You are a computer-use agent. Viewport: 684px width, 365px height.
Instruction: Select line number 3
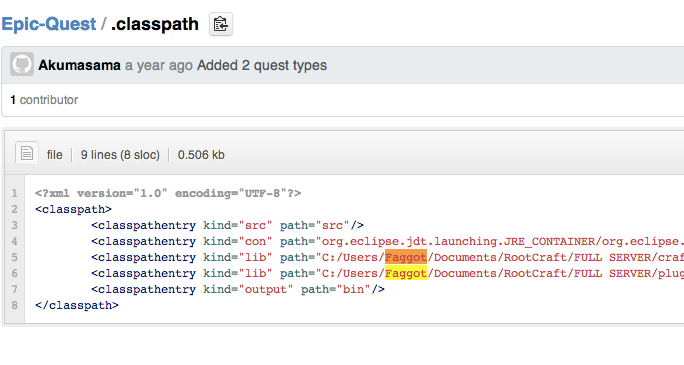14,225
